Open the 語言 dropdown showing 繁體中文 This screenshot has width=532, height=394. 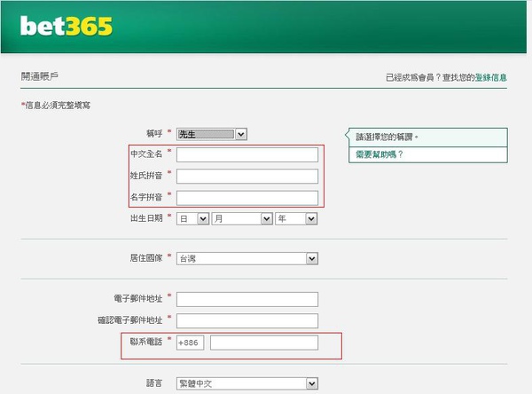pos(246,383)
